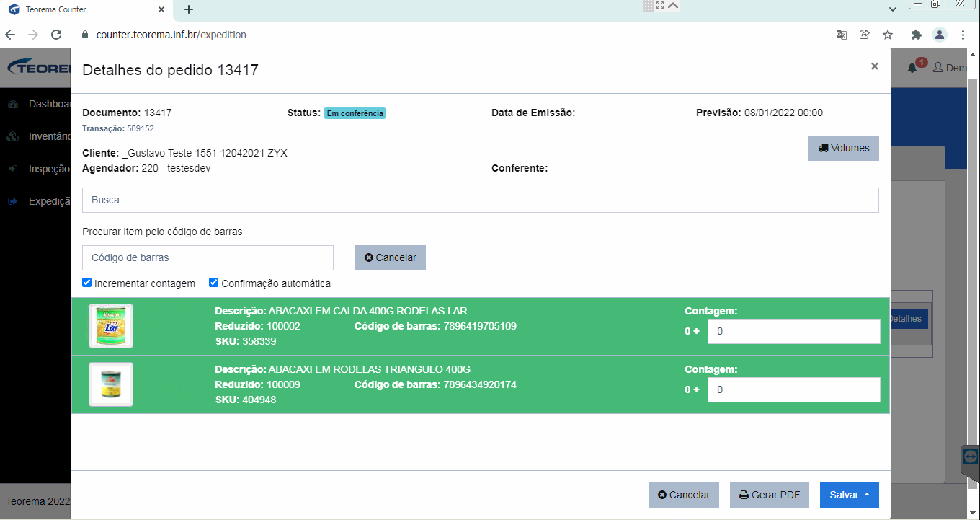Image resolution: width=980 pixels, height=520 pixels.
Task: Click the TeamViewer side panel icon
Action: [971, 457]
